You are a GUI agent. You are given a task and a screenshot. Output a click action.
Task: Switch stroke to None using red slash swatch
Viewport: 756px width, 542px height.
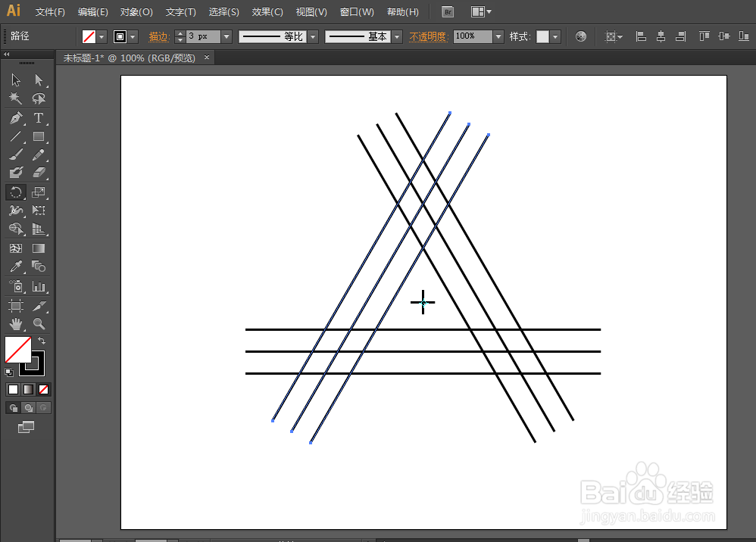[43, 389]
